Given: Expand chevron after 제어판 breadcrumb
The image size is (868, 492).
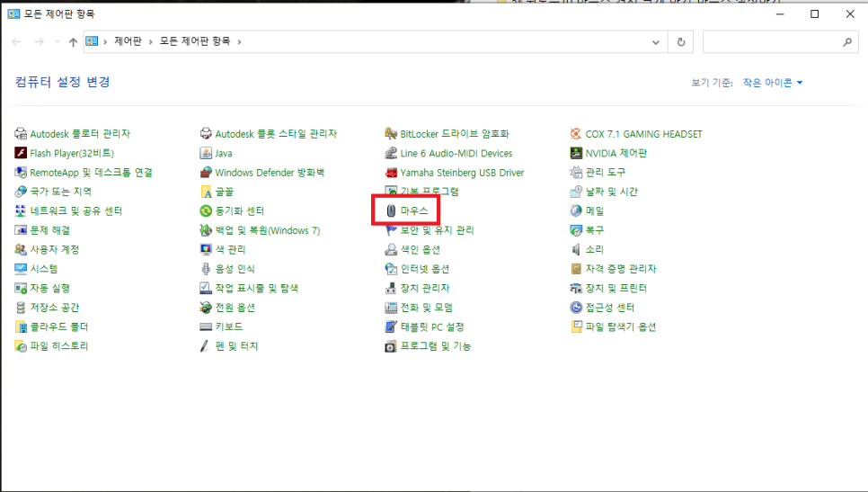Looking at the screenshot, I should tap(151, 41).
